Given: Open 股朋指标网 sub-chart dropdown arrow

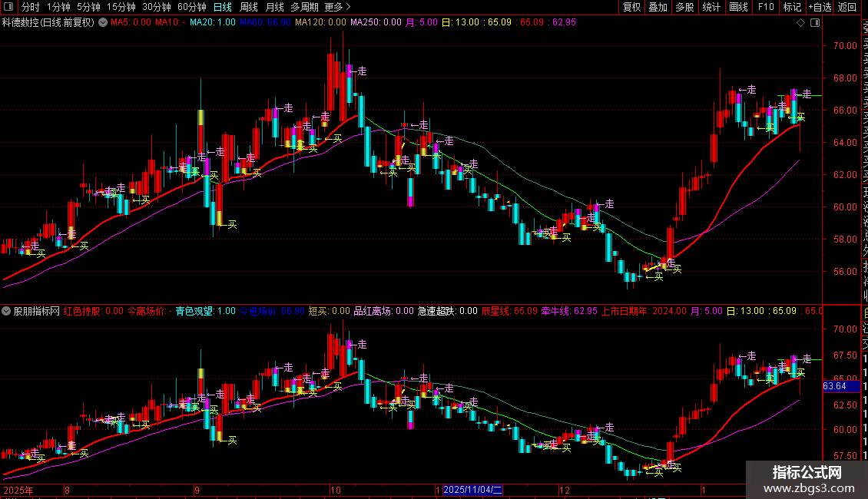Looking at the screenshot, I should (6, 311).
